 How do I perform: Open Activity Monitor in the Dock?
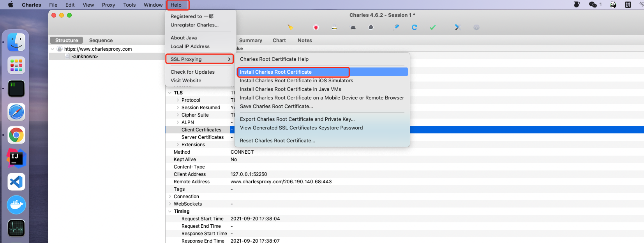(x=16, y=228)
